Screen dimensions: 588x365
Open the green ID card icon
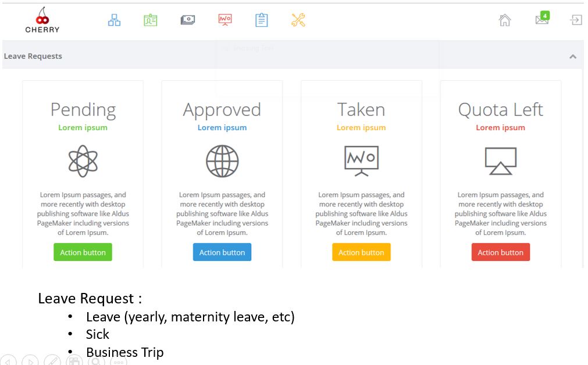point(151,20)
